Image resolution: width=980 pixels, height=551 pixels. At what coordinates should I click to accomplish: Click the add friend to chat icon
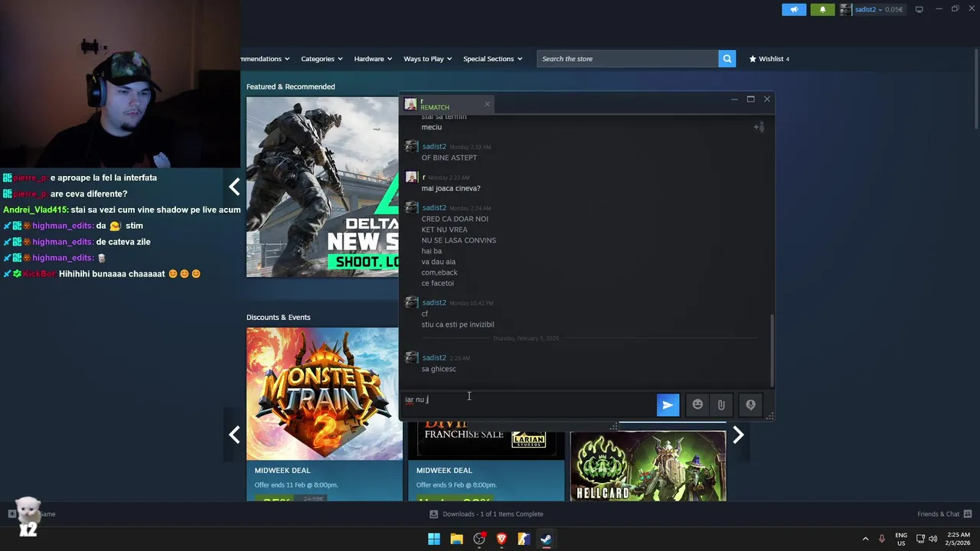759,127
